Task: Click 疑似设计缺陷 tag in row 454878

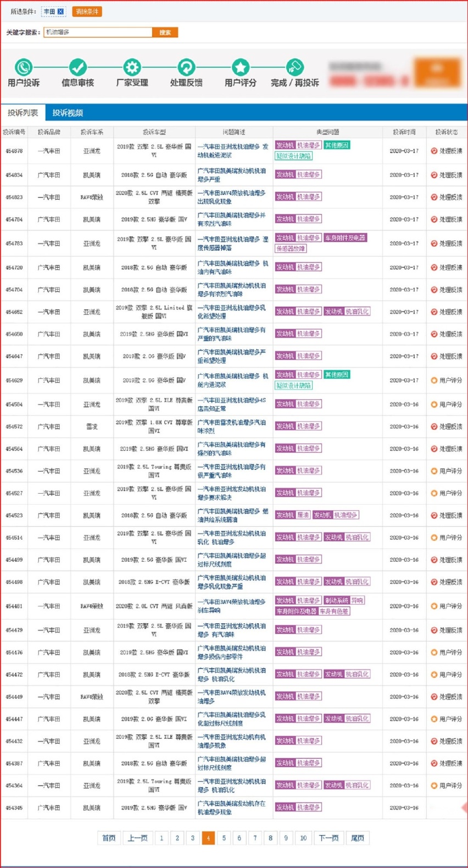Action: tap(294, 156)
